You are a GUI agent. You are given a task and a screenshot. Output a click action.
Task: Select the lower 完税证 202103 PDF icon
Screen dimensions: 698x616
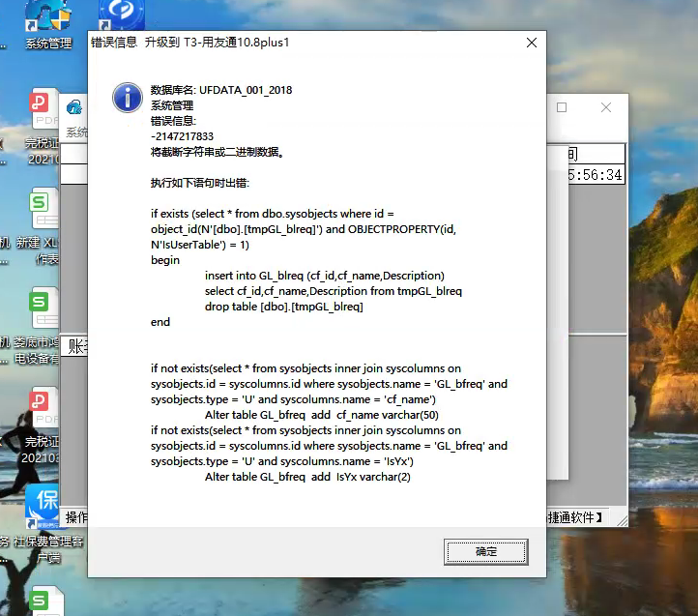tap(41, 425)
